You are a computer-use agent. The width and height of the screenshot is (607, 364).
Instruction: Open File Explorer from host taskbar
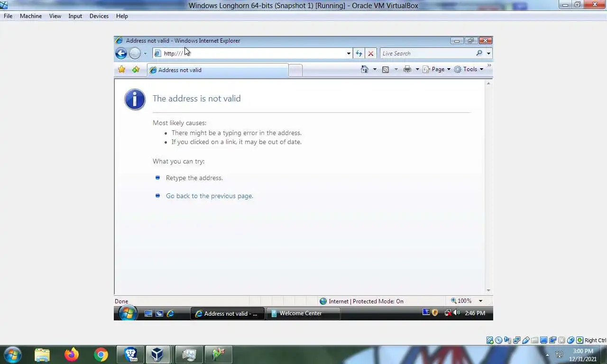42,355
